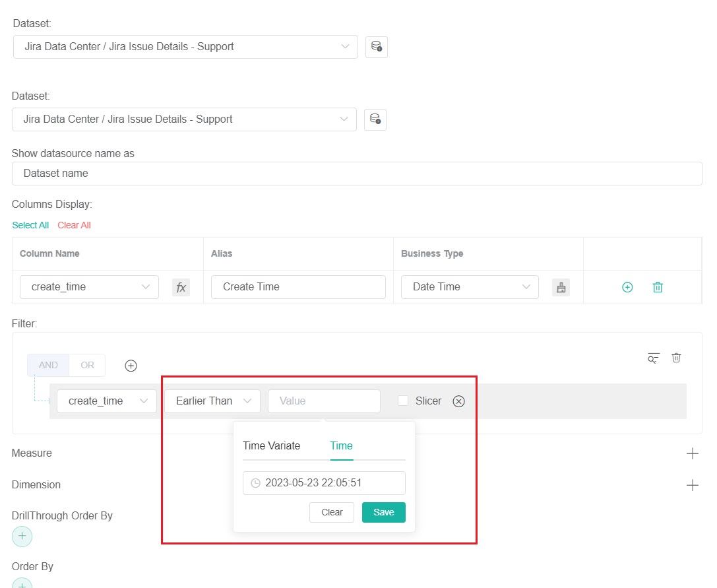Expand the Measure section
The height and width of the screenshot is (588, 717).
click(x=692, y=453)
